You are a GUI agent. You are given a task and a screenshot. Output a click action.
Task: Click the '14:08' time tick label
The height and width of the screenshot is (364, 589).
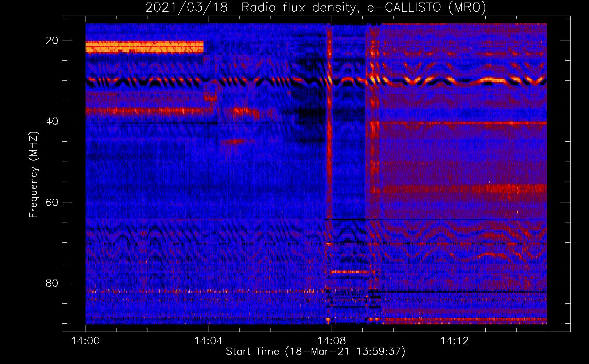[332, 341]
